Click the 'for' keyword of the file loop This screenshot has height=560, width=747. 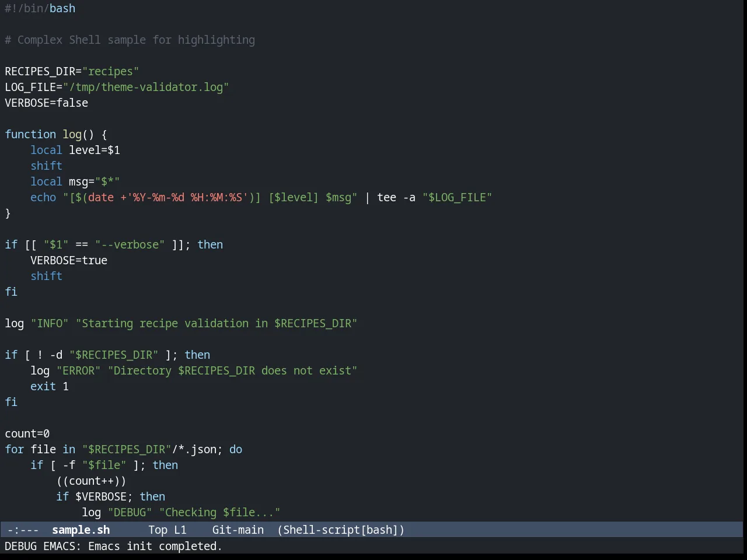point(15,449)
